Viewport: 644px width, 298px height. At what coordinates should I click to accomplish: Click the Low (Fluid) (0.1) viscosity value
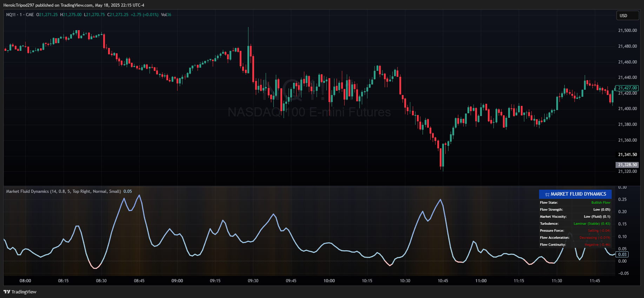click(597, 217)
